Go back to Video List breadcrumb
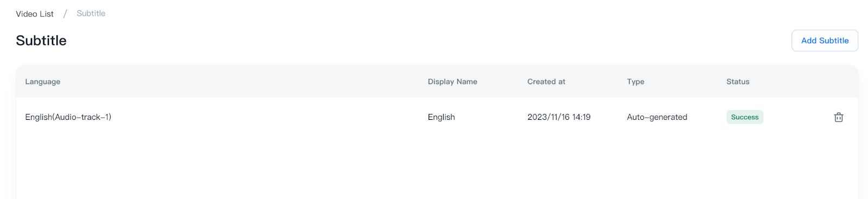Image resolution: width=868 pixels, height=199 pixels. (35, 14)
